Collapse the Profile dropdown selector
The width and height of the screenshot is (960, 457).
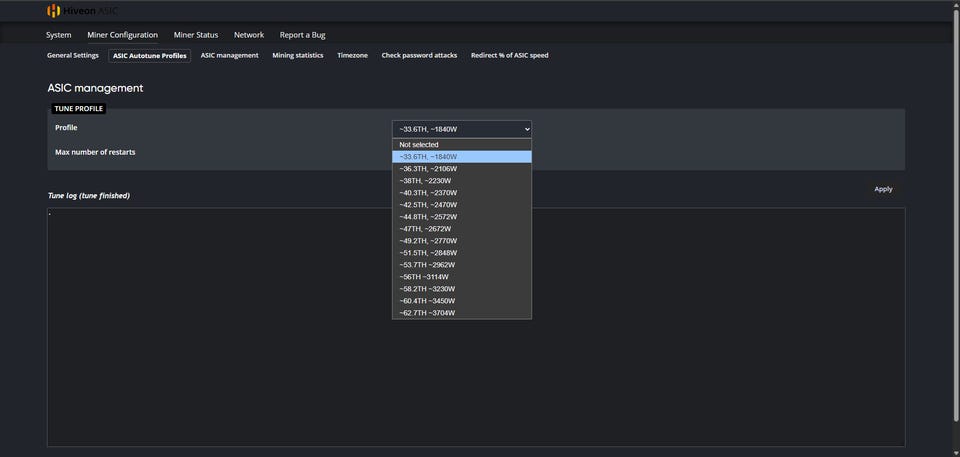(462, 129)
